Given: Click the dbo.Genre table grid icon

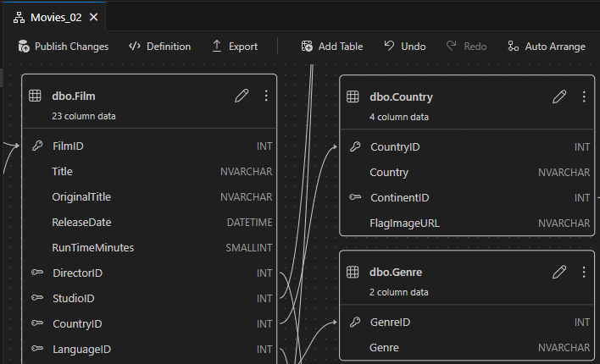Looking at the screenshot, I should pos(353,272).
